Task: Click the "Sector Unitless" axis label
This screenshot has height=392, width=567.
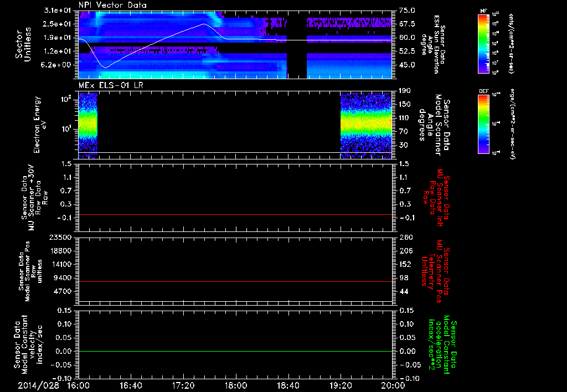Action: click(x=23, y=44)
